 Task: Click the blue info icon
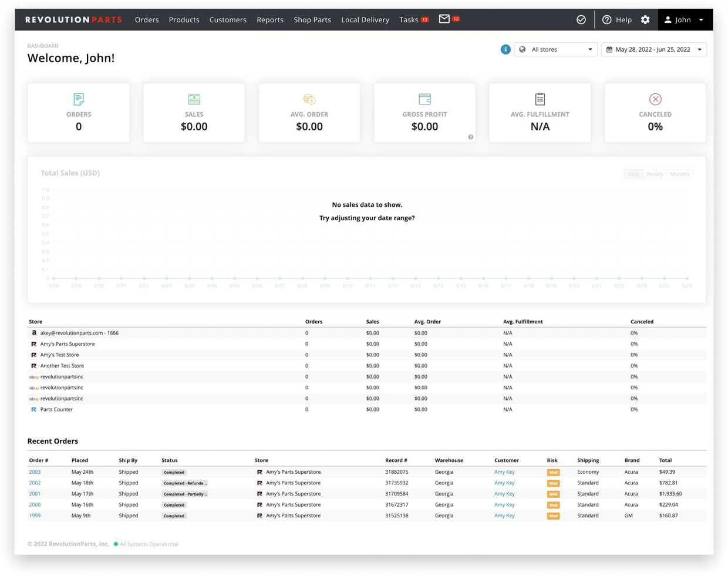pyautogui.click(x=505, y=49)
